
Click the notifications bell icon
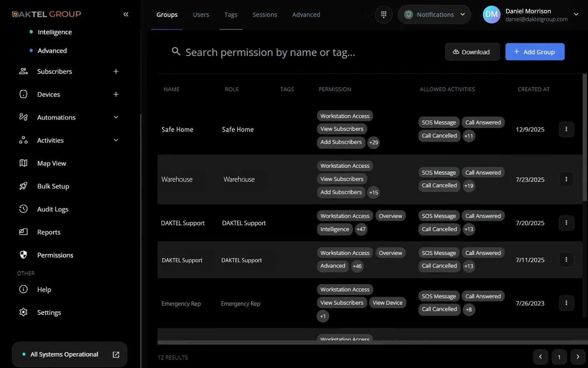[409, 14]
